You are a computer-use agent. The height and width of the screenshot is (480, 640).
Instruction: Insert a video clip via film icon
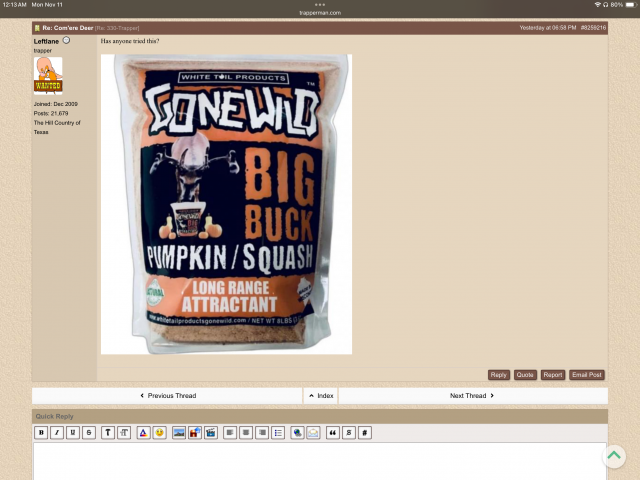(210, 432)
